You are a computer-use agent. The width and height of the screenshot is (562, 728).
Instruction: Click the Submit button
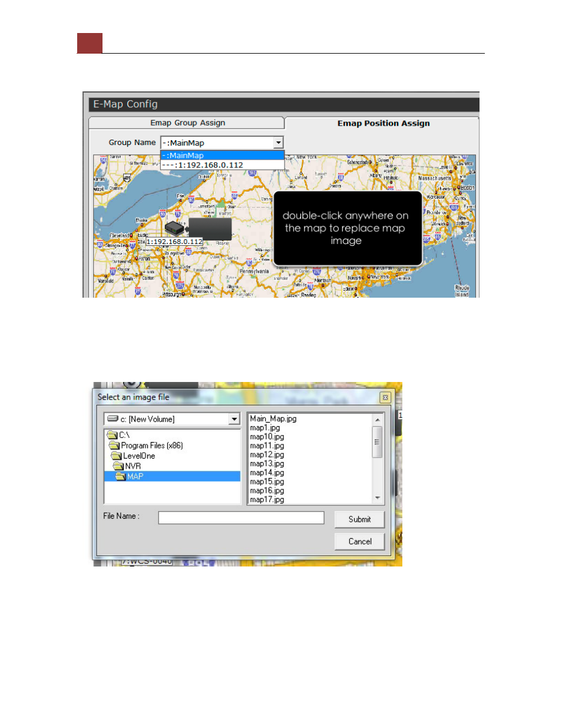359,519
